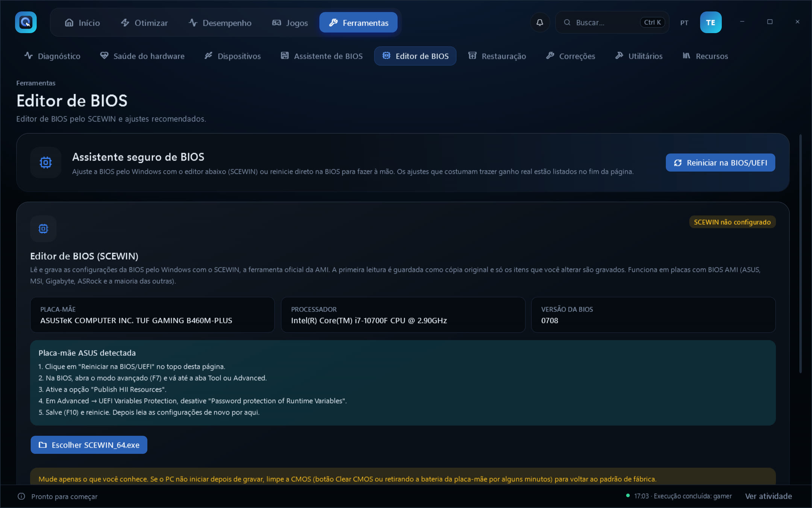Open Jogos section
This screenshot has width=812, height=508.
click(290, 23)
